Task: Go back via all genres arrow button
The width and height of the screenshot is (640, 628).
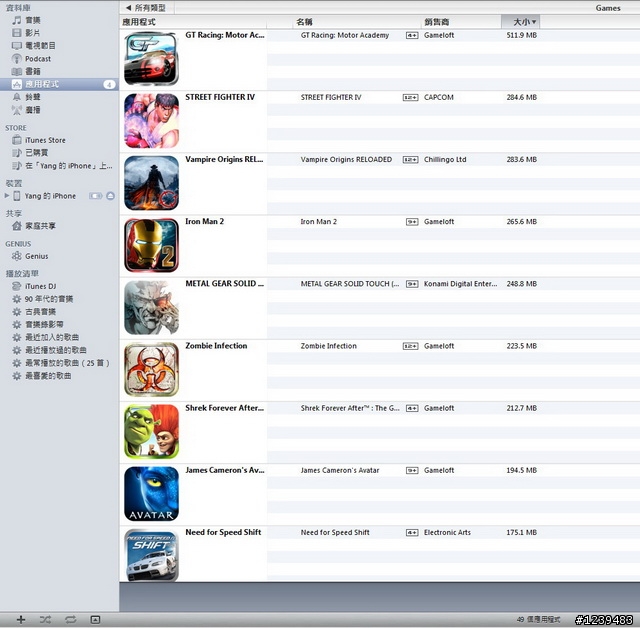Action: tap(146, 8)
